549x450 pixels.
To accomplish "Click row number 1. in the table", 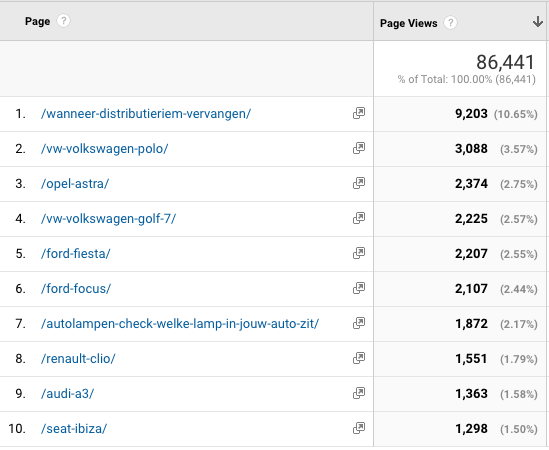I will click(x=20, y=113).
